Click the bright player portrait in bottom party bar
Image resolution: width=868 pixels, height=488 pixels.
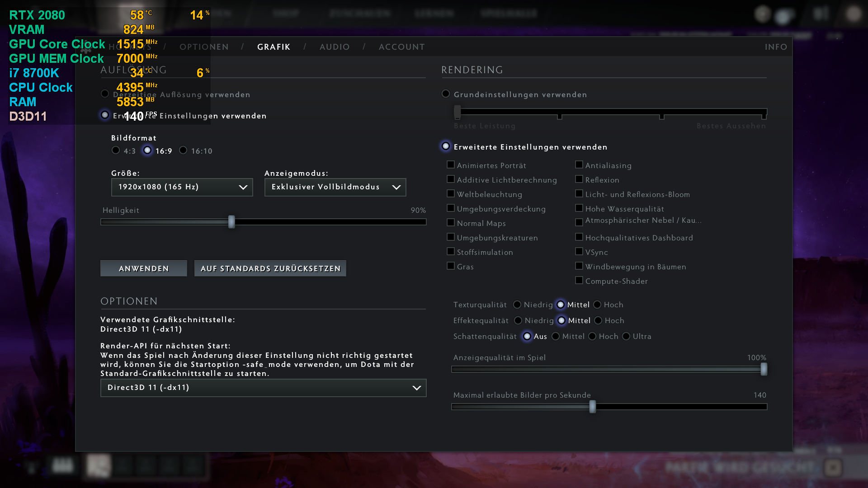point(99,466)
